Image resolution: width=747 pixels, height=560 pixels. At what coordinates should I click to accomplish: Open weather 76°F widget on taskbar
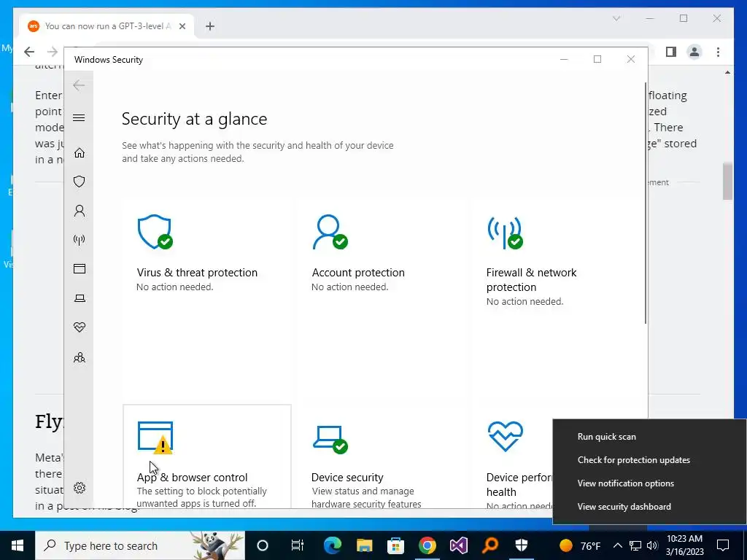(579, 545)
